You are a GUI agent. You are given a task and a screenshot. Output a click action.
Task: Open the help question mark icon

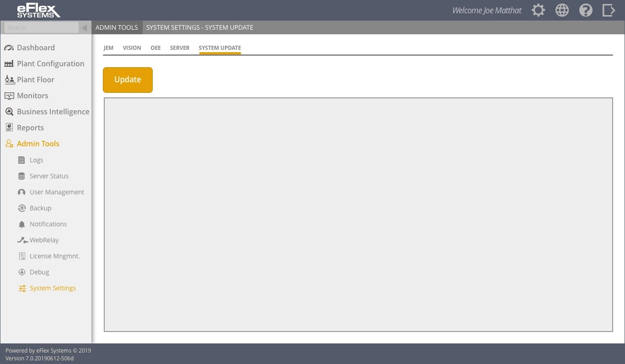coord(586,11)
